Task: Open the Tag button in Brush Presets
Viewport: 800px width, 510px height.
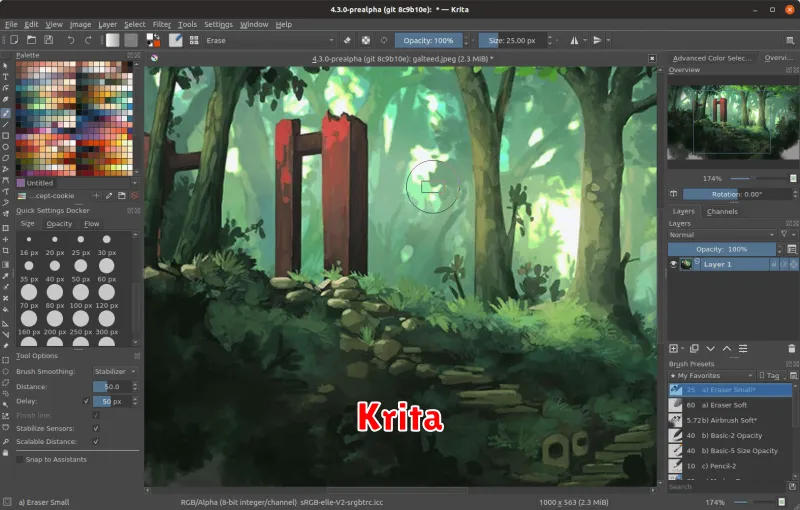Action: pyautogui.click(x=772, y=376)
